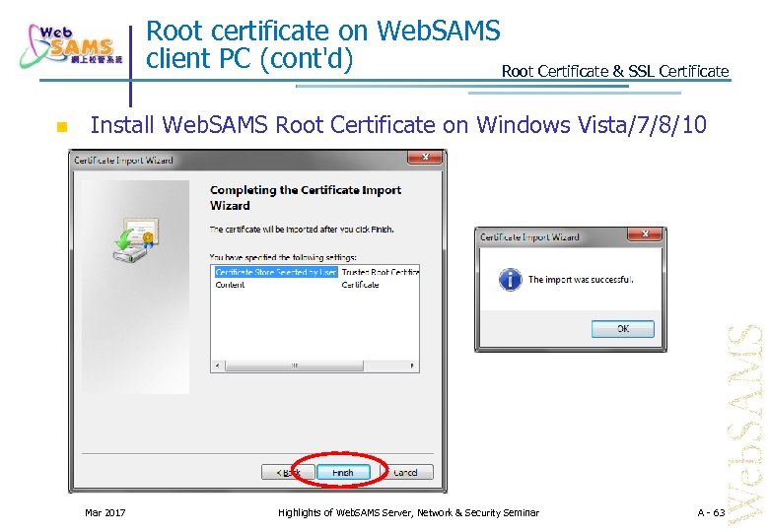This screenshot has width=769, height=532.
Task: Click the Back button in the wizard
Action: click(x=288, y=472)
